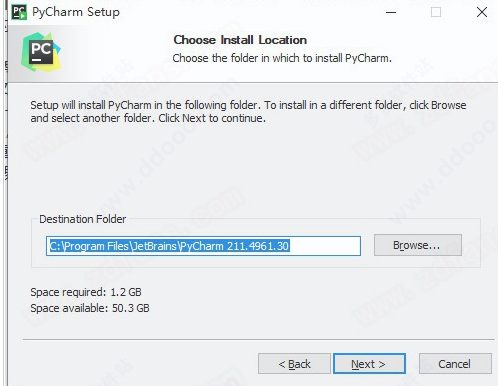Cancel the PyCharm installation
Screen dimensions: 498x386
(455, 364)
